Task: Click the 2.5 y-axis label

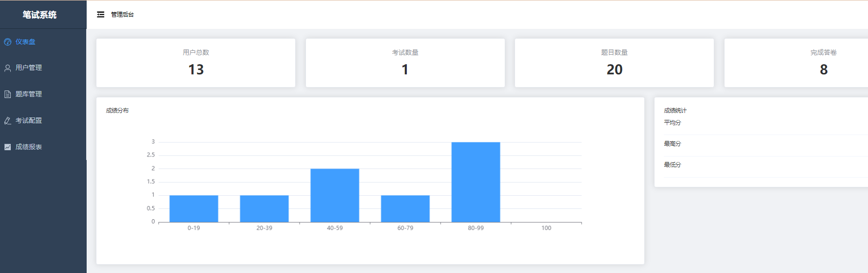Action: [x=151, y=155]
